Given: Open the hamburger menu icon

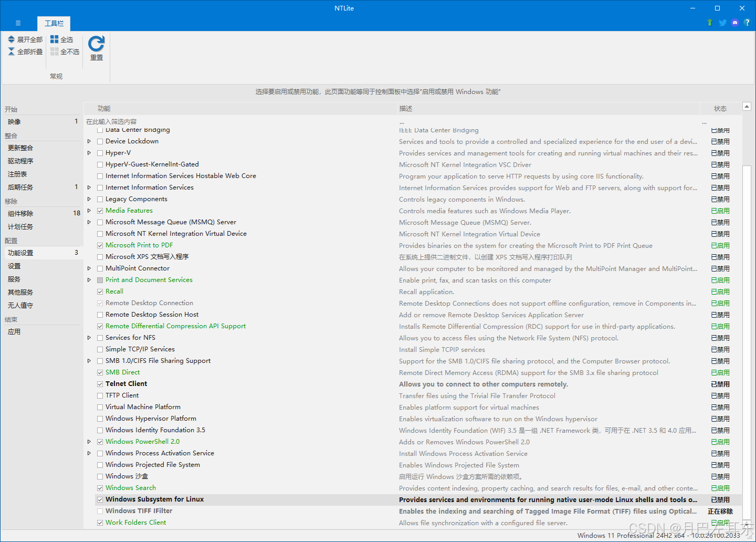Looking at the screenshot, I should click(18, 23).
